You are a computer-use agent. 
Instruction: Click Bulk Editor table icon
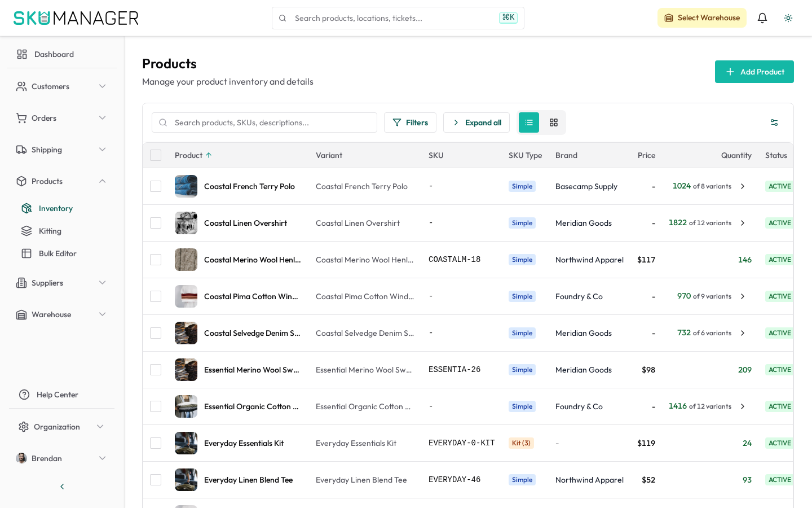[27, 253]
